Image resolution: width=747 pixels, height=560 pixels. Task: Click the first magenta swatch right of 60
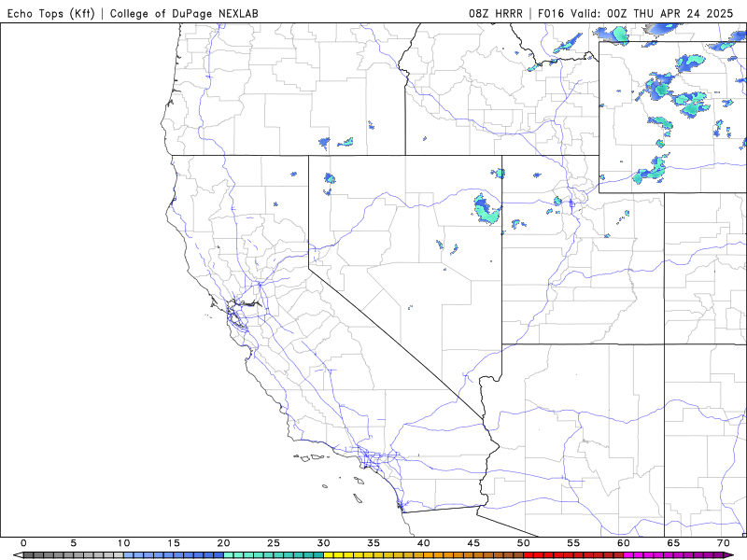[x=628, y=555]
